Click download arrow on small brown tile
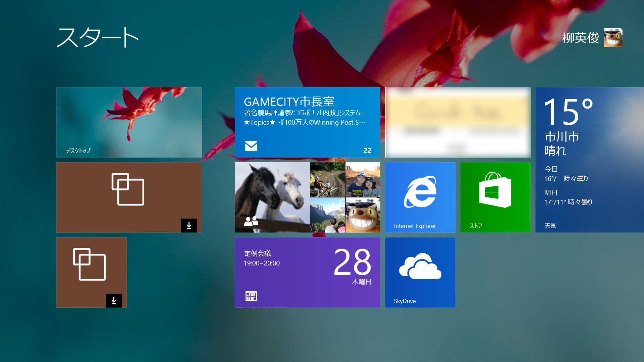 (x=114, y=301)
